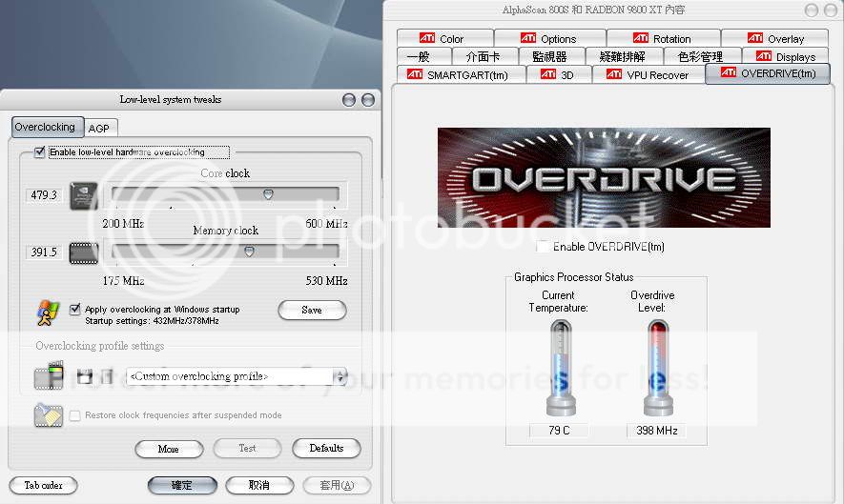
Task: Open the SMARTGART(tm) tab
Action: [x=458, y=74]
